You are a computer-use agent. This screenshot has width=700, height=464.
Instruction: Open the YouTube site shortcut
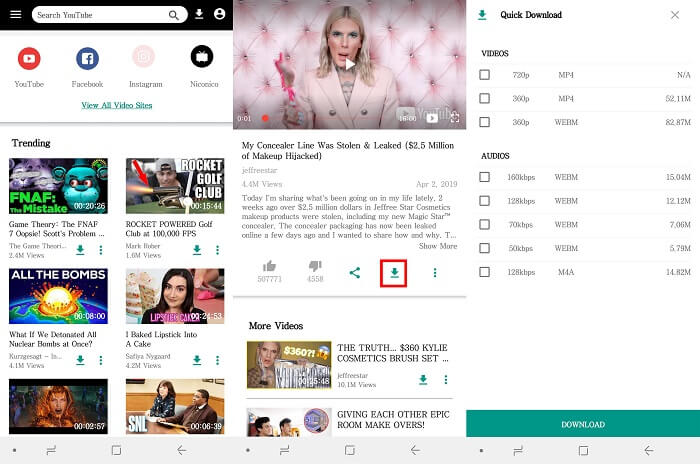point(29,59)
